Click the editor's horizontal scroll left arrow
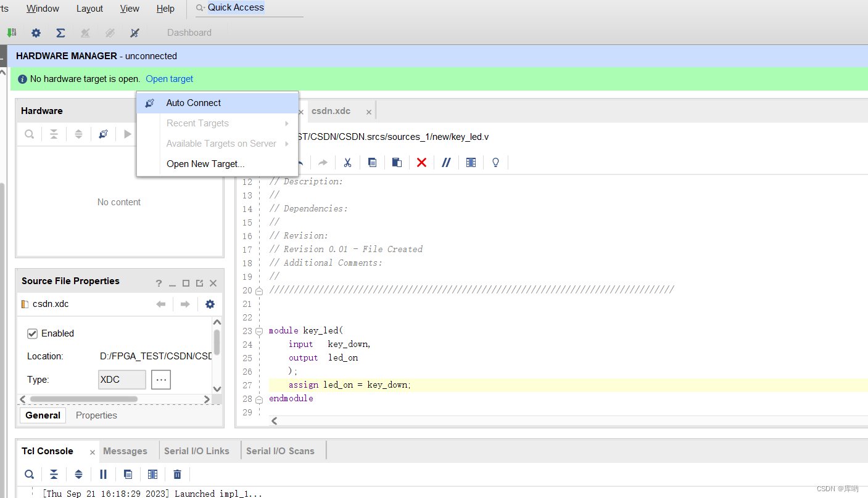The width and height of the screenshot is (868, 498). [274, 421]
